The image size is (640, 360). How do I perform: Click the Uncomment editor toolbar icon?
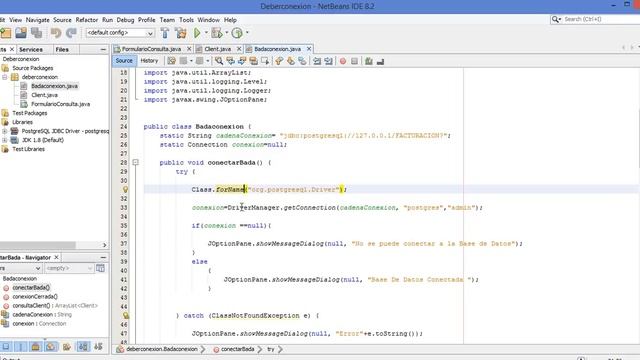[380, 61]
